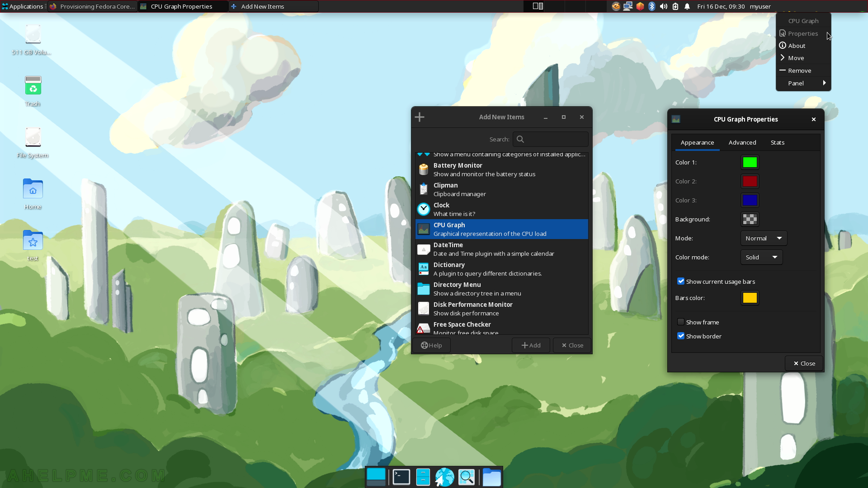Select the CPU Graph plugin item
Image resolution: width=868 pixels, height=488 pixels.
tap(501, 229)
